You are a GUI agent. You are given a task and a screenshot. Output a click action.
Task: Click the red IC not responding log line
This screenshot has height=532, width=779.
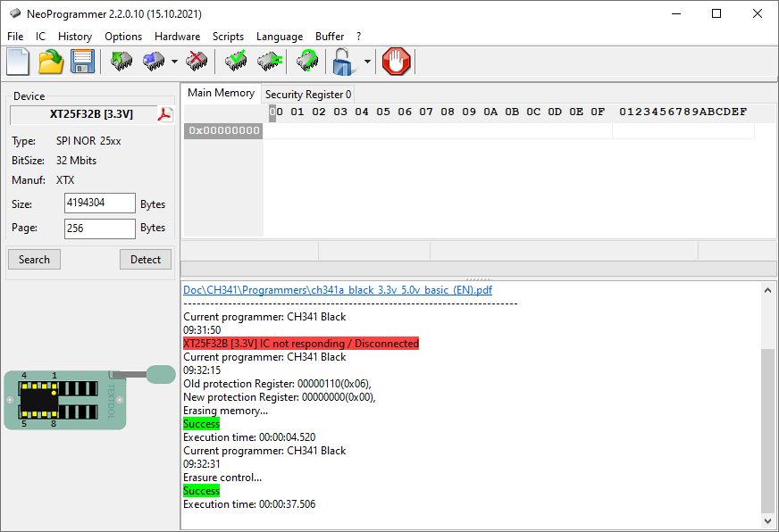pos(301,344)
